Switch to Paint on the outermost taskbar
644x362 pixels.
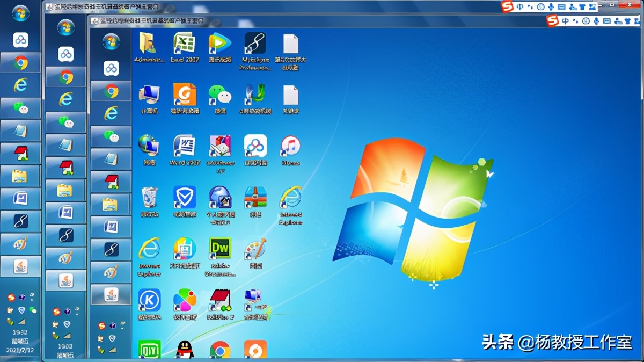pyautogui.click(x=20, y=243)
